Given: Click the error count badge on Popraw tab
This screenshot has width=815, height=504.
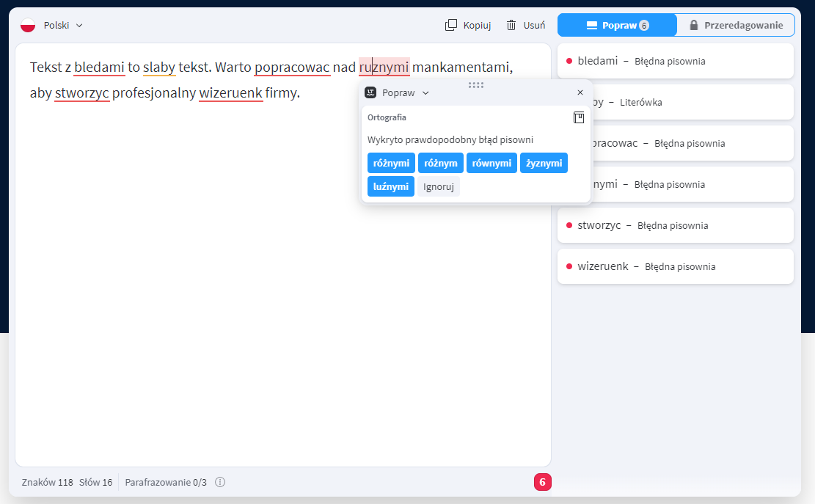Looking at the screenshot, I should click(x=644, y=26).
